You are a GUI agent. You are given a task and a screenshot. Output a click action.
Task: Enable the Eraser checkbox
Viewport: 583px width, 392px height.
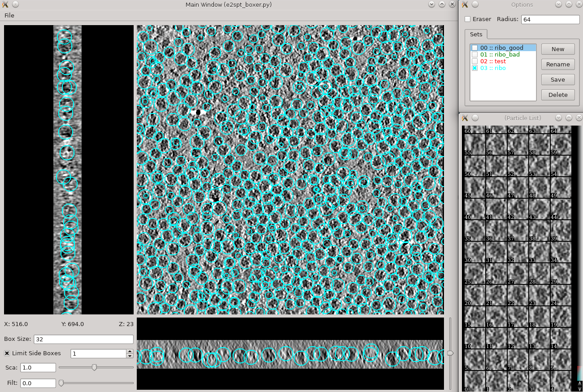(x=468, y=19)
